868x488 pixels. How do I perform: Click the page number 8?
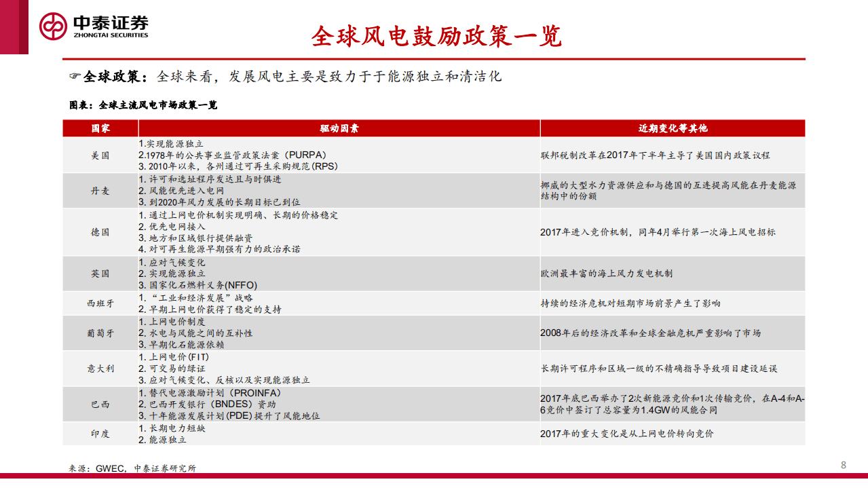coord(844,465)
